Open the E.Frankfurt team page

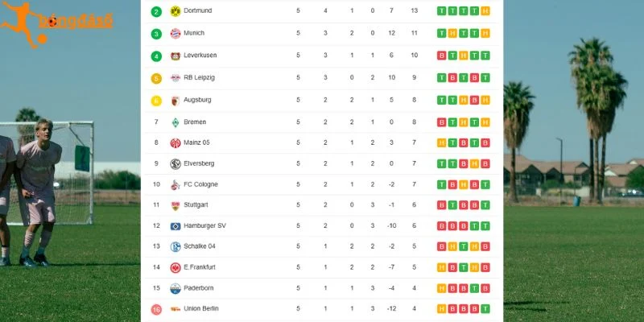point(199,267)
